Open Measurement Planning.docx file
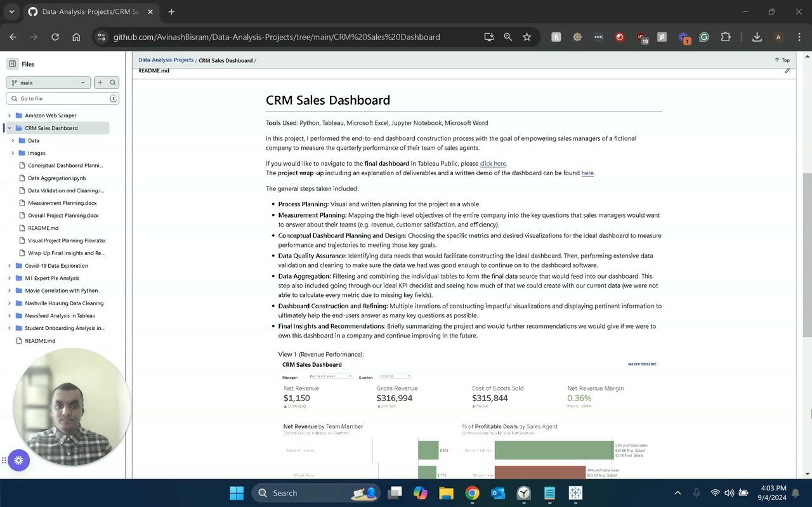Image resolution: width=812 pixels, height=507 pixels. [x=62, y=203]
